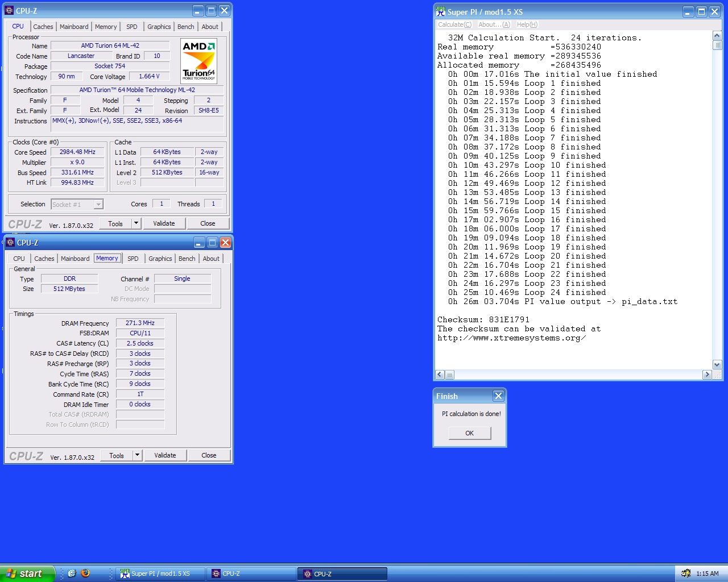Click Tools button in Memory CPU-Z window
The height and width of the screenshot is (582, 728).
click(117, 456)
